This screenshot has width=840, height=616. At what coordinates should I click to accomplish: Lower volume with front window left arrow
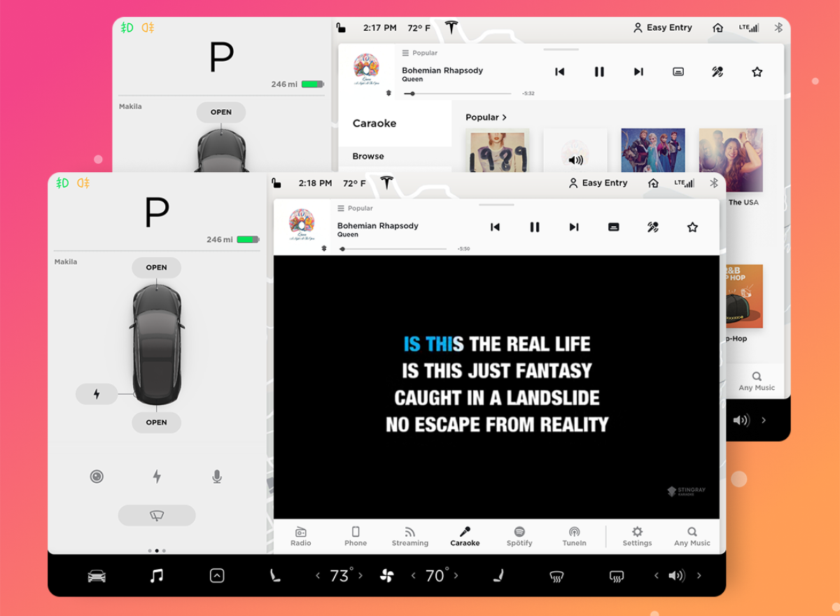(656, 575)
